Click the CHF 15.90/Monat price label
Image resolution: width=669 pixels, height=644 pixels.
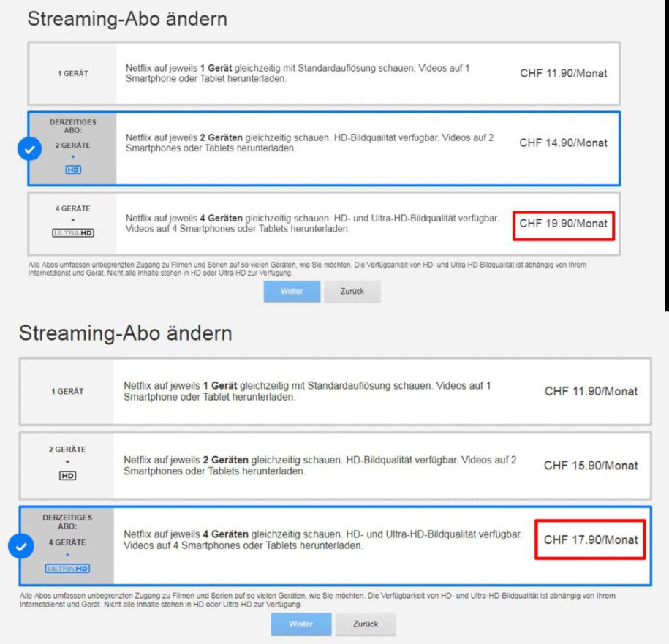click(x=590, y=466)
